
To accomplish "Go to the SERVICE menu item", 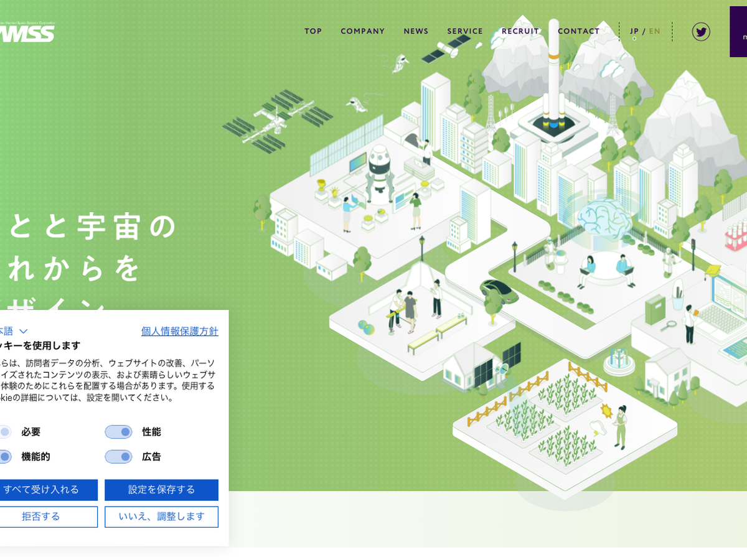I will [464, 31].
